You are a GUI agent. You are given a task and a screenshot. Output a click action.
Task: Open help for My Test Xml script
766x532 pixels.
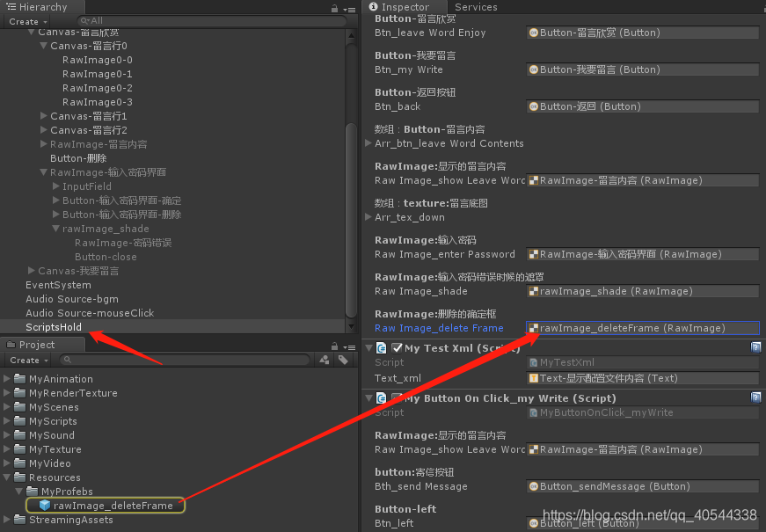(x=755, y=347)
